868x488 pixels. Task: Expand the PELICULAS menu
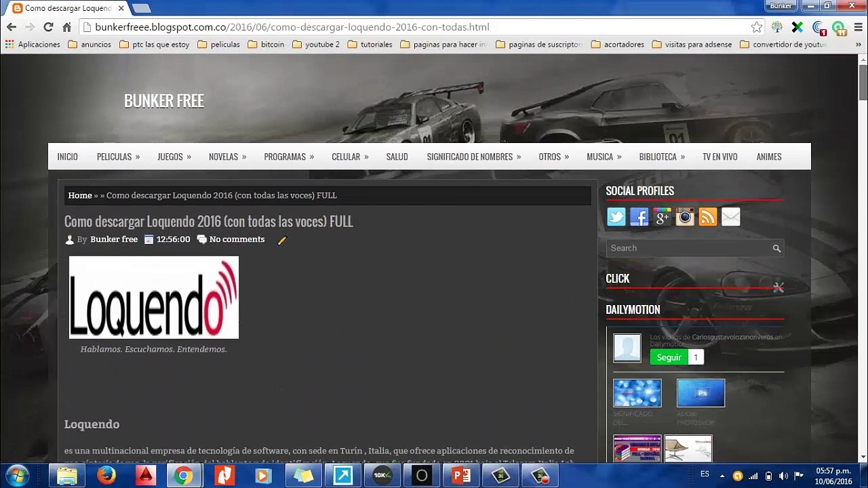tap(118, 157)
